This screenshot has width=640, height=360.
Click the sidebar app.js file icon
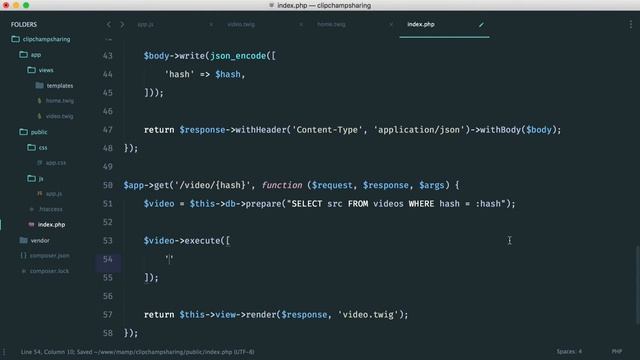[40, 194]
